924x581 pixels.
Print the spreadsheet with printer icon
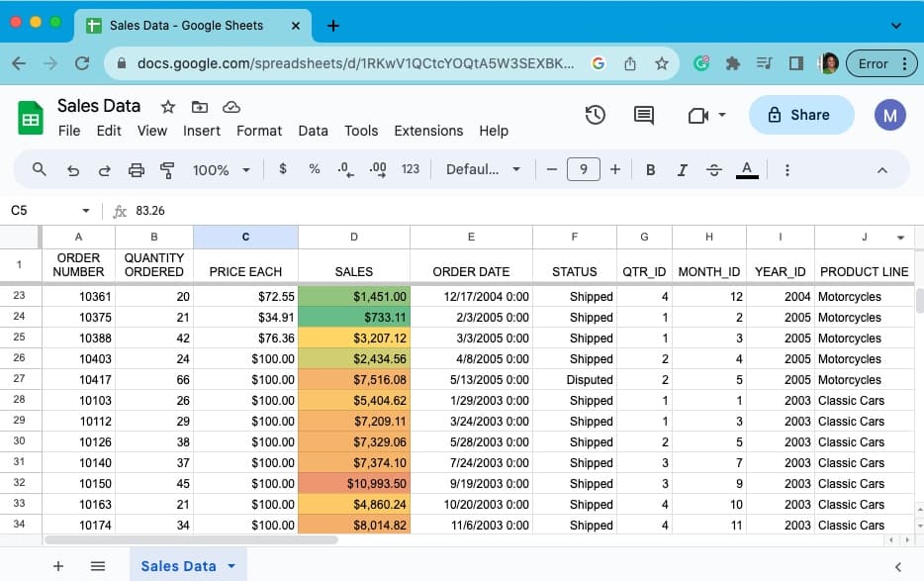[x=137, y=170]
